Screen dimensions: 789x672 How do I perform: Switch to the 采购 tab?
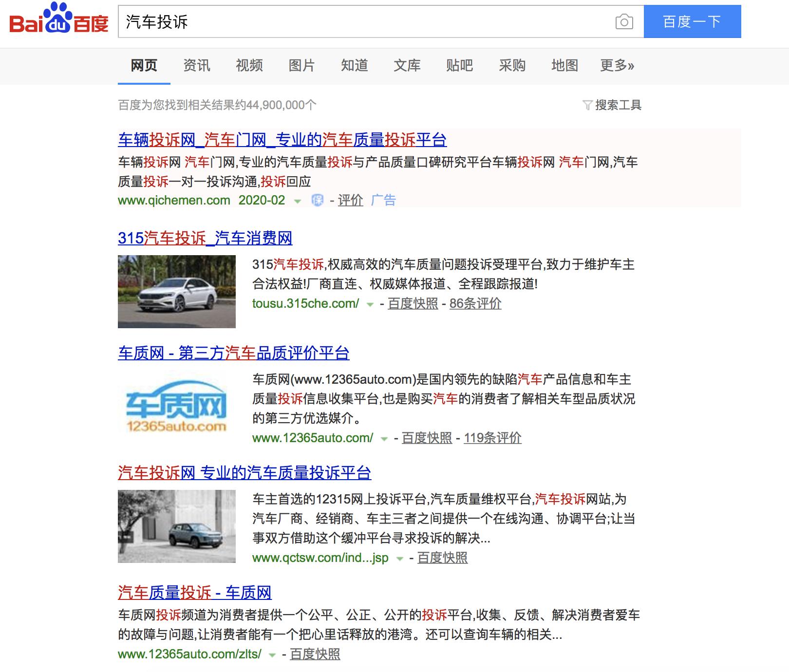[x=512, y=65]
